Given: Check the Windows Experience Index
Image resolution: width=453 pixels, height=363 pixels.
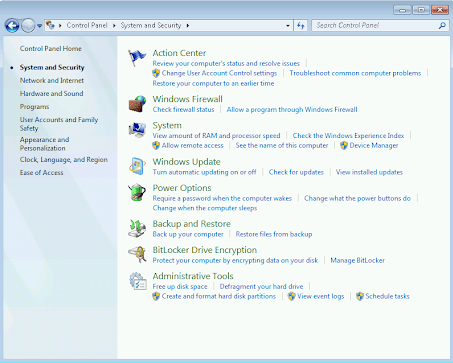Looking at the screenshot, I should (348, 136).
